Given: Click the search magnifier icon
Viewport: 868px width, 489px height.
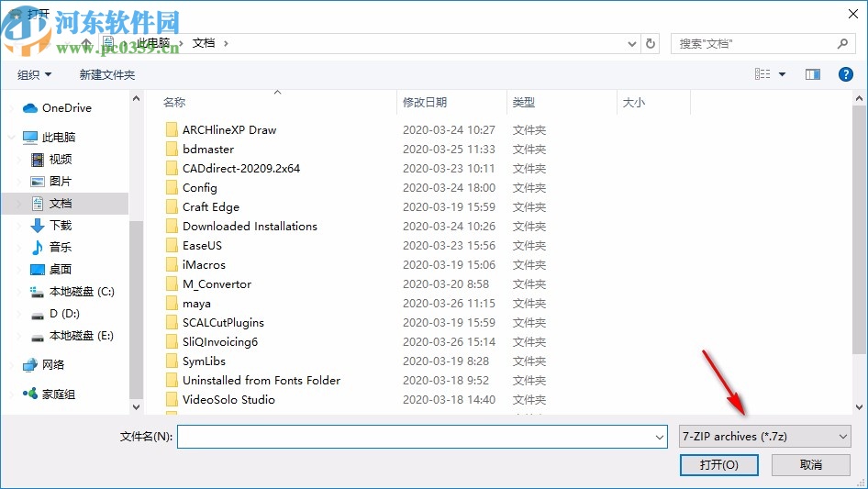Looking at the screenshot, I should click(842, 43).
